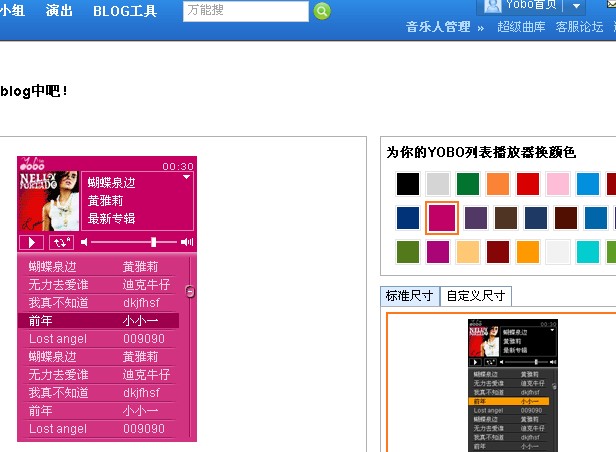
Task: Click the Yobo logo on pink player
Action: click(x=32, y=163)
